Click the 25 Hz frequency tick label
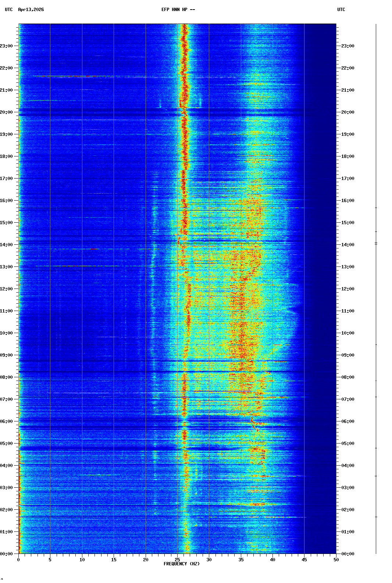The width and height of the screenshot is (392, 583). pyautogui.click(x=177, y=560)
